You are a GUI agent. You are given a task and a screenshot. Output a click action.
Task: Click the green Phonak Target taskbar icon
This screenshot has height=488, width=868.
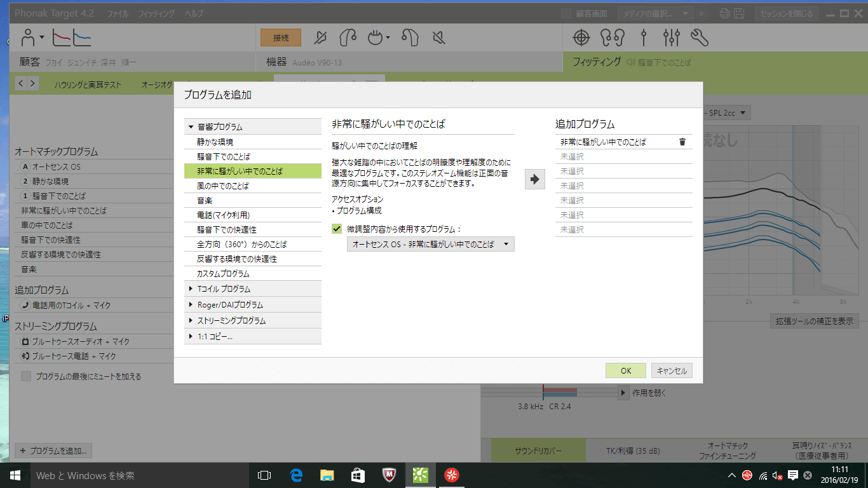[421, 475]
